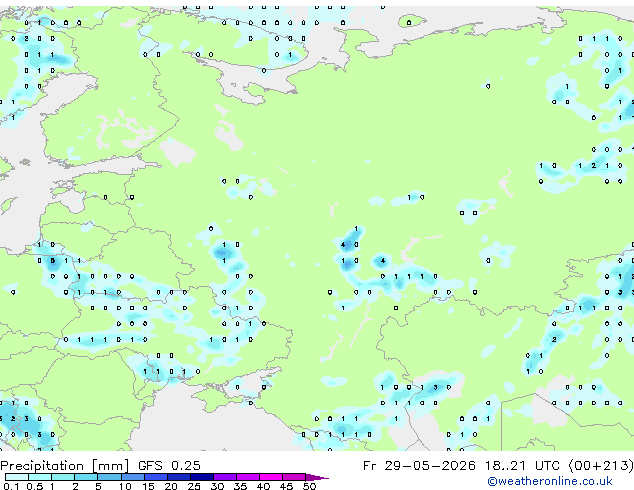Image resolution: width=634 pixels, height=490 pixels.
Task: Click the '(00+213)' forecast offset text
Action: coord(601,465)
